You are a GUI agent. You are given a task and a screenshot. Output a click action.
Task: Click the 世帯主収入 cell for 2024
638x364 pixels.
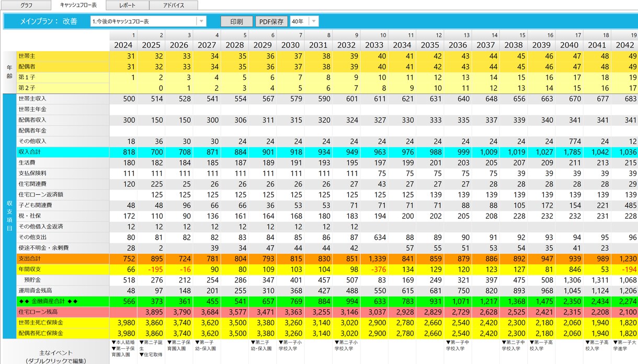(x=123, y=99)
